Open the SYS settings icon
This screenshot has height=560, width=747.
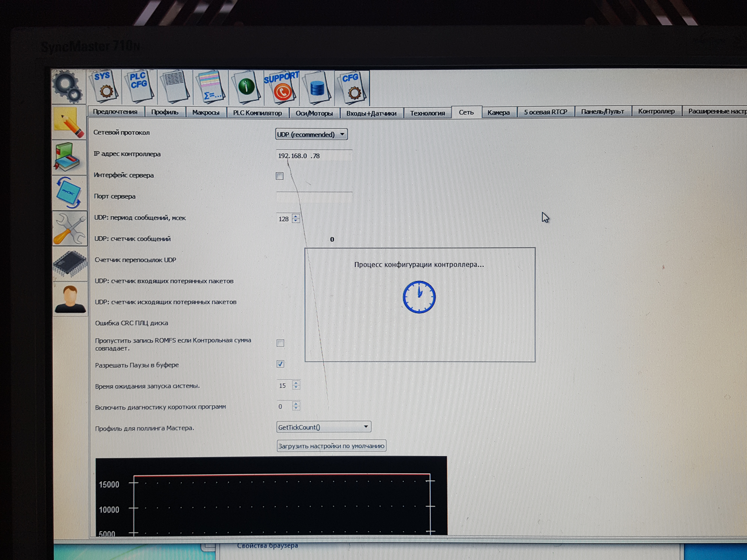coord(104,87)
